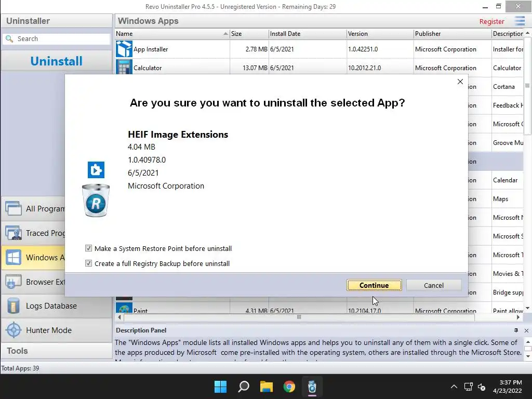This screenshot has width=532, height=399.
Task: Sort list by Install Date column
Action: (x=308, y=34)
